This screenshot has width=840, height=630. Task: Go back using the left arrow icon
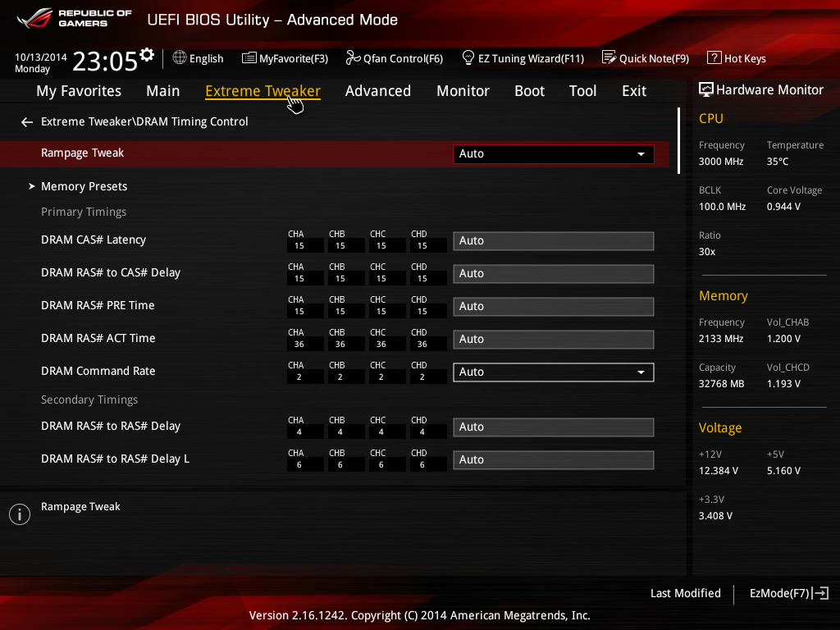pos(27,122)
